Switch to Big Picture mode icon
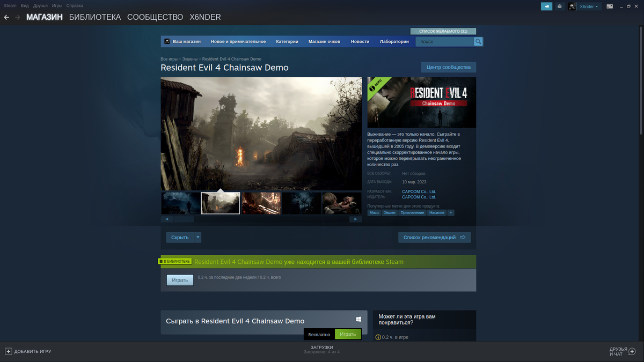 (610, 6)
